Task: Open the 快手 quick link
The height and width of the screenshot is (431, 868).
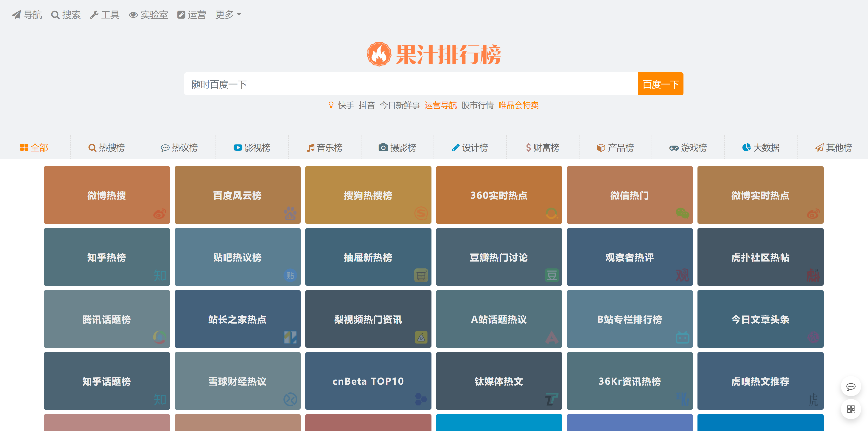Action: tap(346, 105)
